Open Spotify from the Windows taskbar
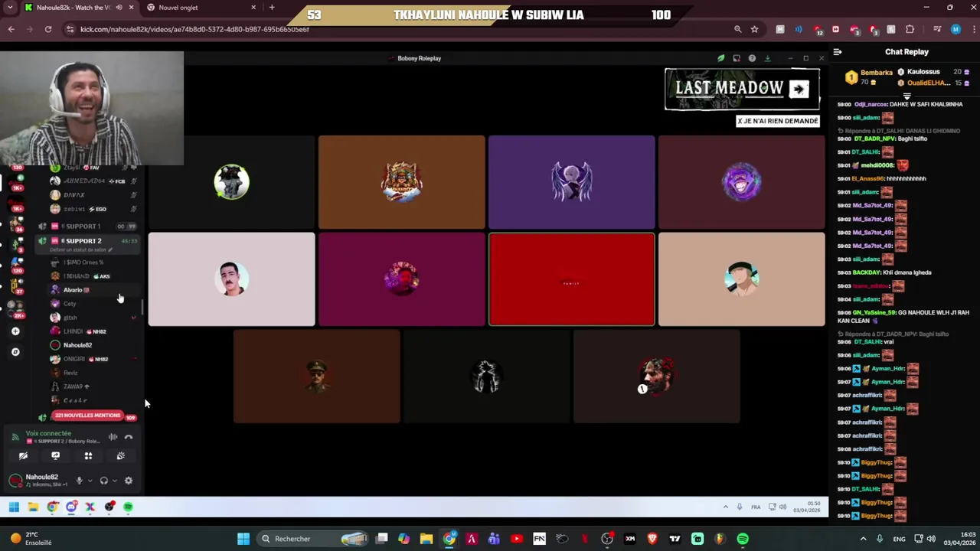 (x=742, y=539)
